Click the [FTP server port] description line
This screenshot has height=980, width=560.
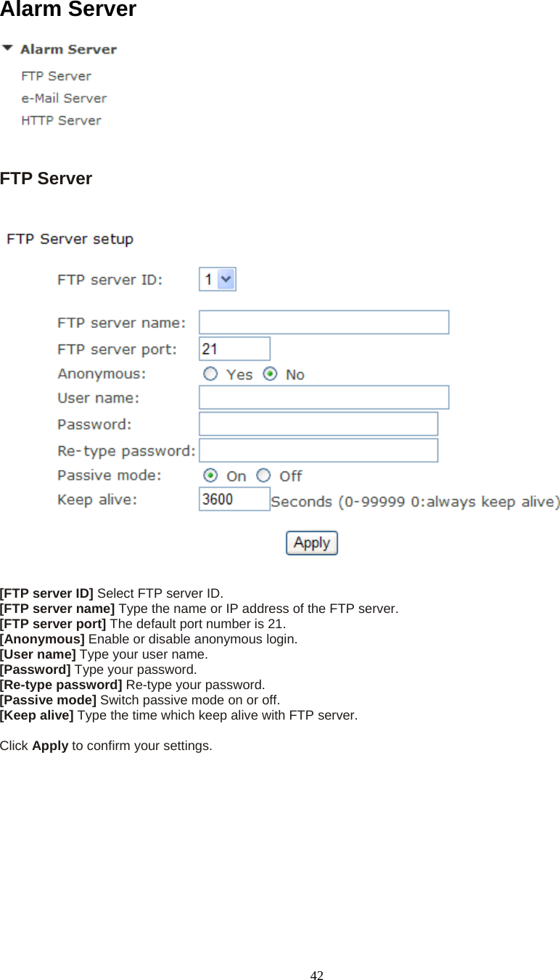point(143,624)
